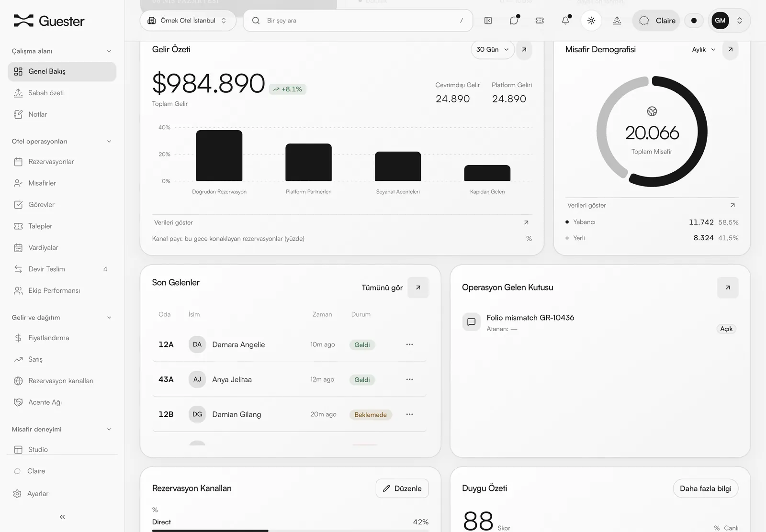The width and height of the screenshot is (766, 532).
Task: Select Fiyatlandırma in sidebar
Action: (x=62, y=338)
